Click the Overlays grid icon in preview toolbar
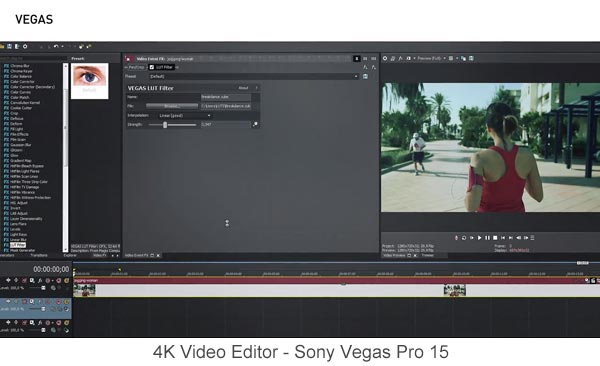 tap(451, 58)
